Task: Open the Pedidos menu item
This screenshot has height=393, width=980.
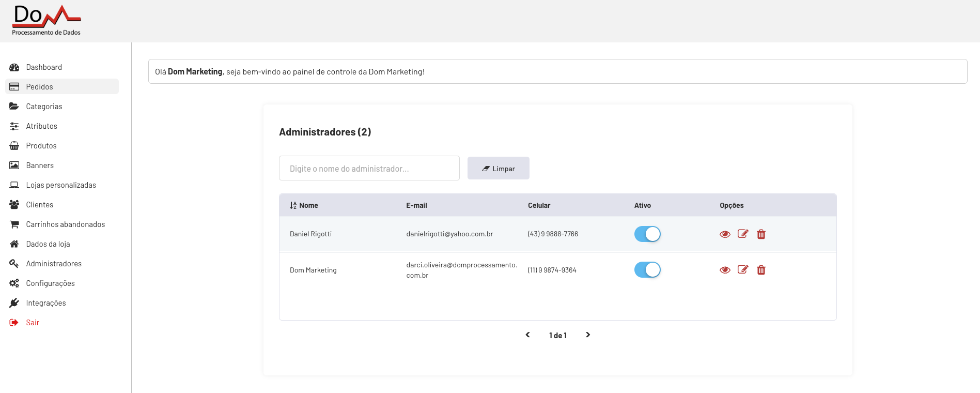Action: (x=39, y=87)
